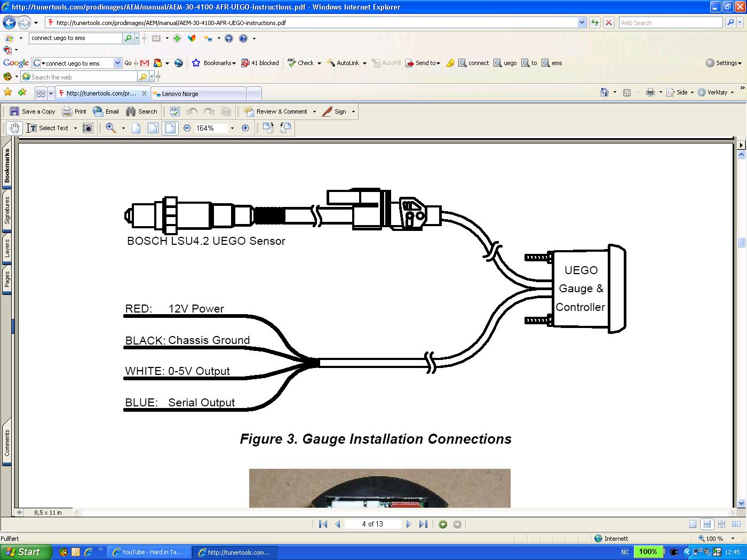Click the zoom out minus button
This screenshot has width=747, height=560.
(x=187, y=128)
